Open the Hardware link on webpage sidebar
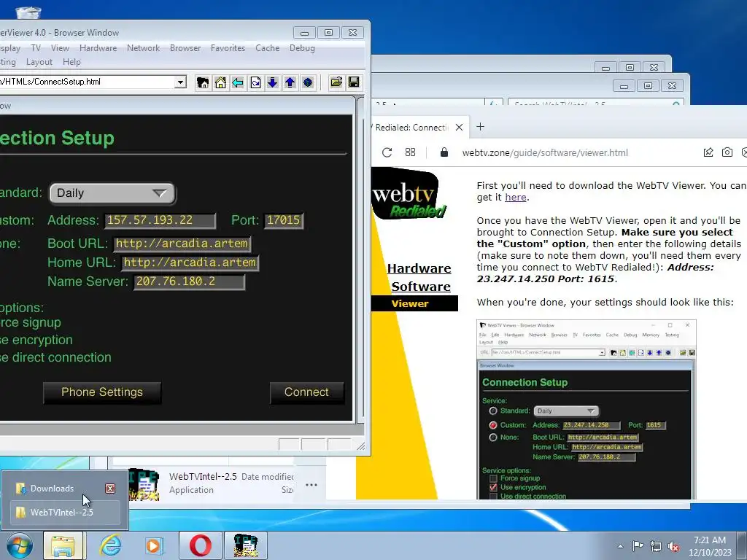The height and width of the screenshot is (560, 747). pyautogui.click(x=419, y=268)
